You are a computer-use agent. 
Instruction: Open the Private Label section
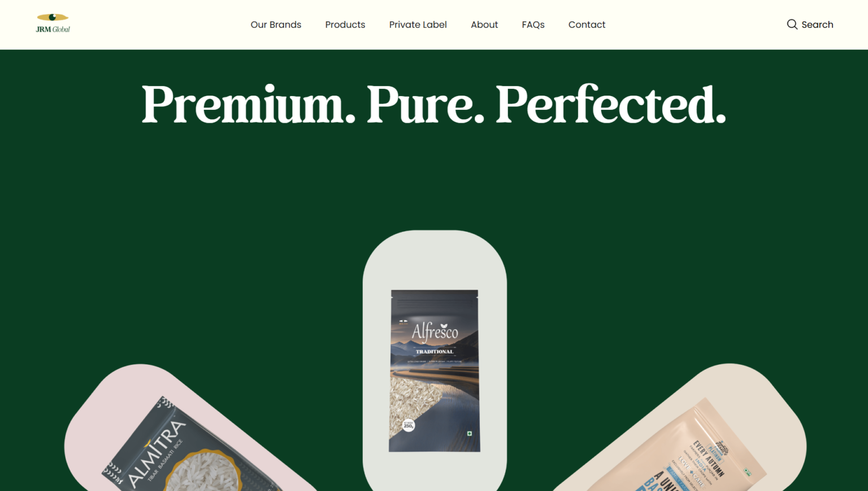click(x=418, y=25)
